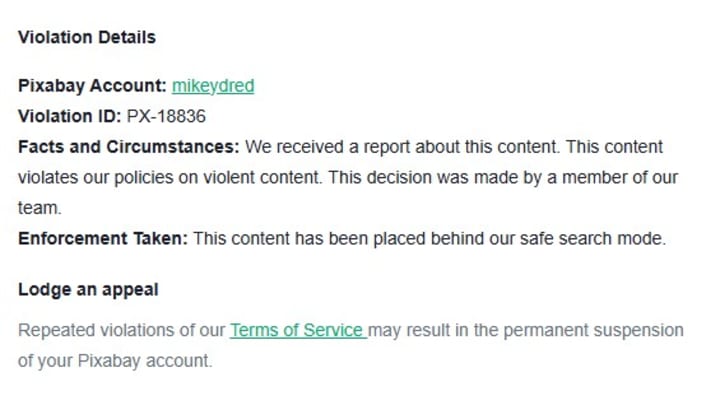Open the Terms of Service link

pyautogui.click(x=298, y=330)
